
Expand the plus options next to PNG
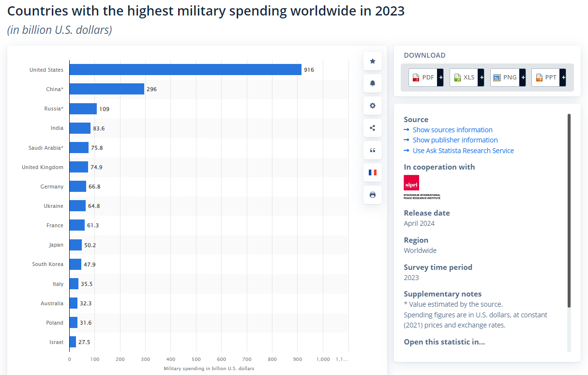pyautogui.click(x=523, y=77)
